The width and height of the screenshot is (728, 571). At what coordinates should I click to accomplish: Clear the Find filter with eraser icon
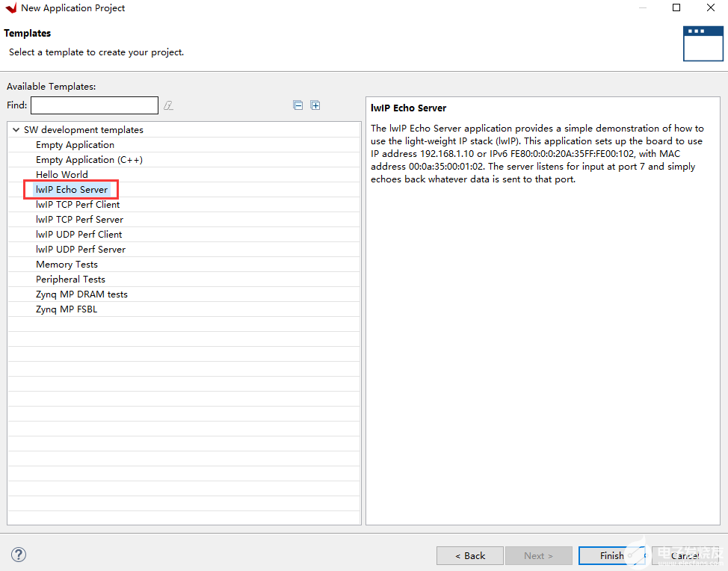pyautogui.click(x=168, y=106)
